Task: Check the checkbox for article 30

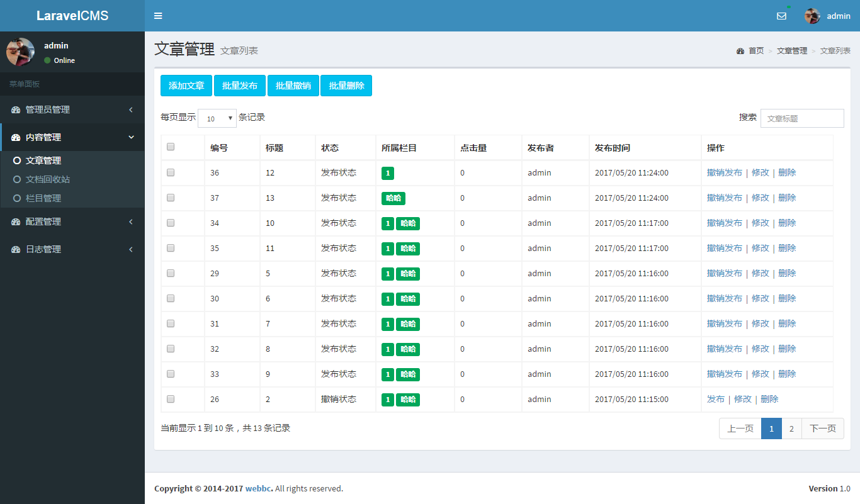Action: point(171,298)
